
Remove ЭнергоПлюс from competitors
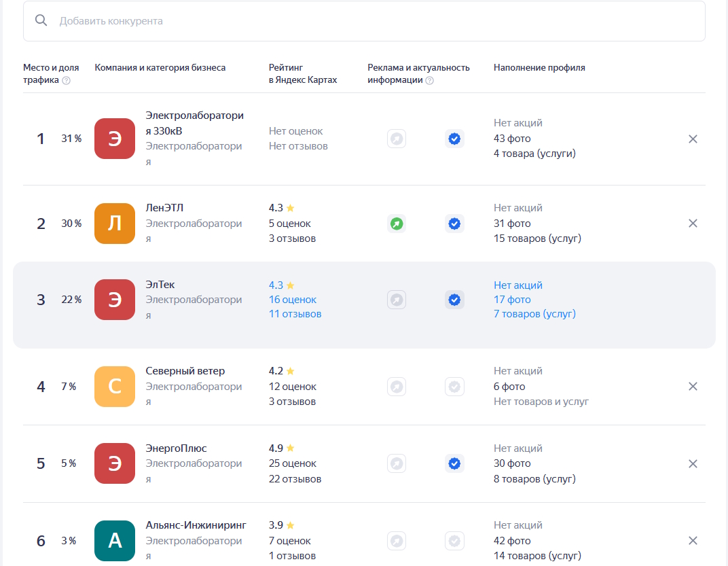(x=693, y=464)
